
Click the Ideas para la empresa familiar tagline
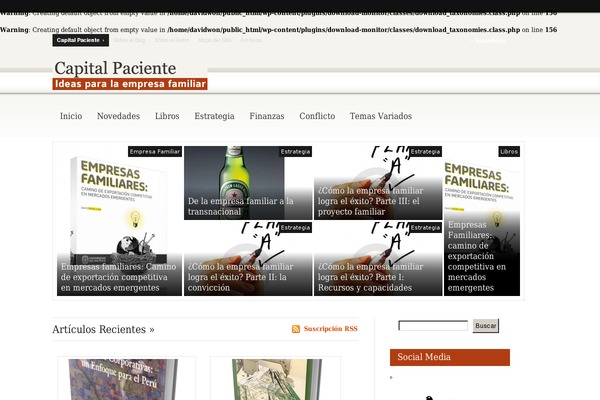point(130,84)
